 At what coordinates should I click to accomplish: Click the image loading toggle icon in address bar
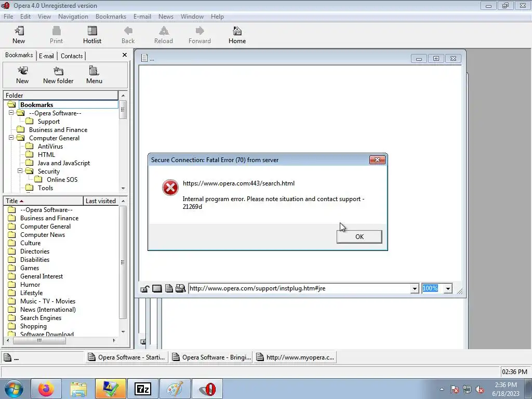157,289
